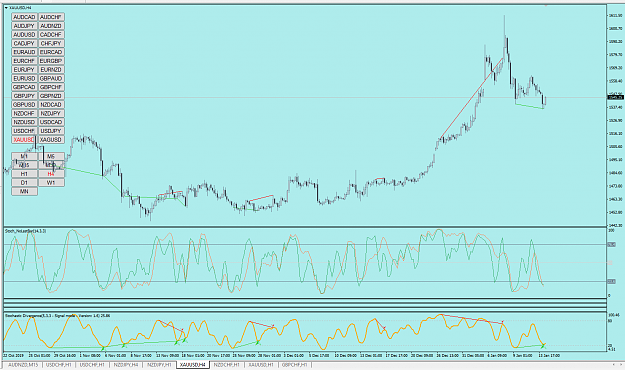
Task: Switch to NZDCHF,H1 chart tab
Action: (226, 365)
